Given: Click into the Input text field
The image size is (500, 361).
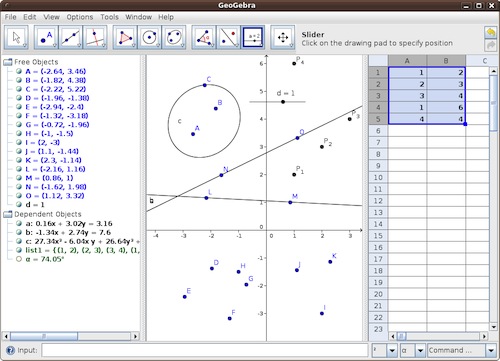Looking at the screenshot, I should (x=205, y=350).
